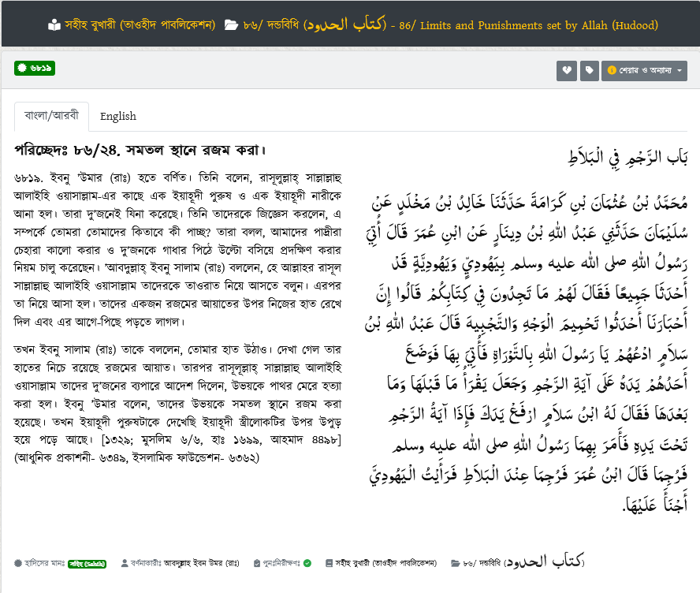Click the open folder icon in header
700x593 pixels.
(231, 25)
